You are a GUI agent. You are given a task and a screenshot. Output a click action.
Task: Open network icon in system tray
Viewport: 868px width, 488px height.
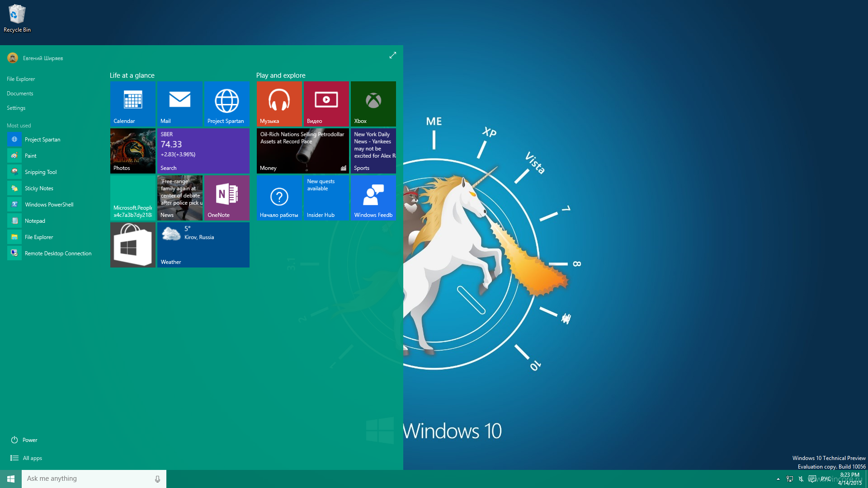click(790, 479)
